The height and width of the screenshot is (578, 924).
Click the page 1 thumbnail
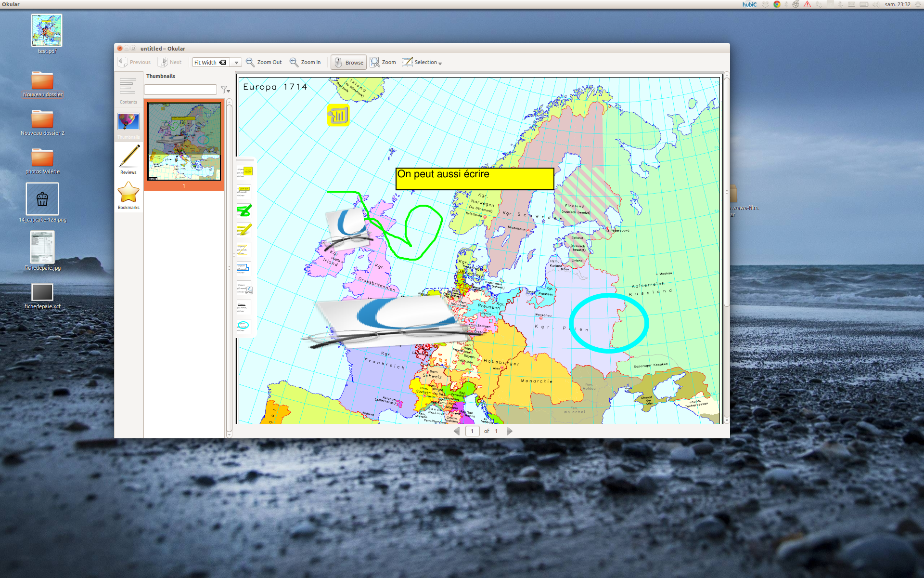point(184,142)
